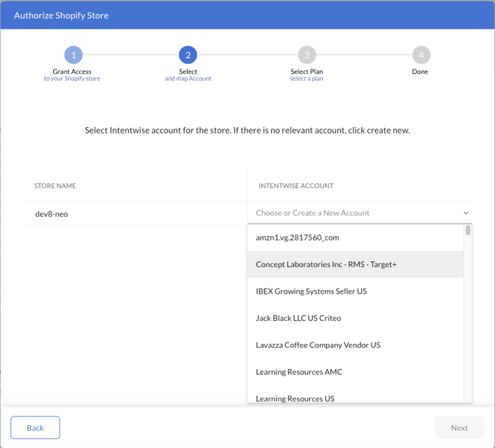Collapse dropdown using the chevron arrow
The height and width of the screenshot is (448, 495).
click(x=465, y=213)
